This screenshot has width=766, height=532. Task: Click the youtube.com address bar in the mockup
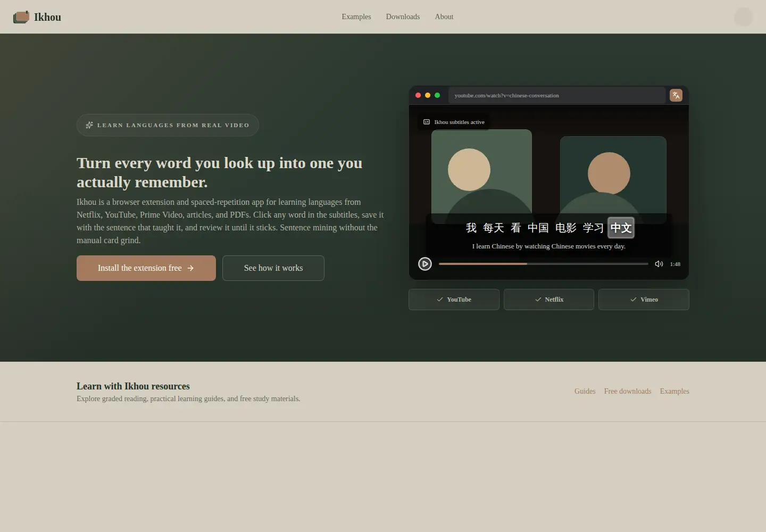557,95
